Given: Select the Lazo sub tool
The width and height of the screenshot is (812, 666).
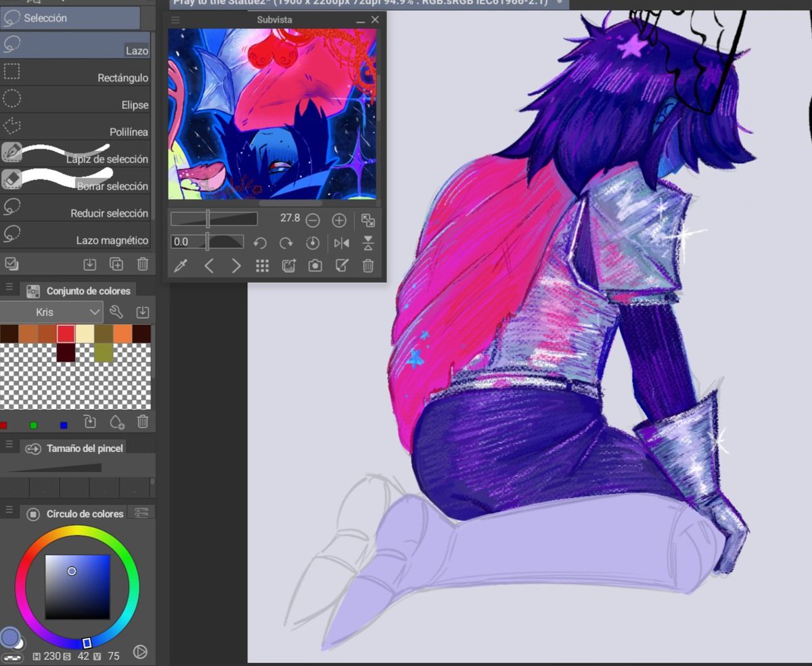Looking at the screenshot, I should pos(76,45).
